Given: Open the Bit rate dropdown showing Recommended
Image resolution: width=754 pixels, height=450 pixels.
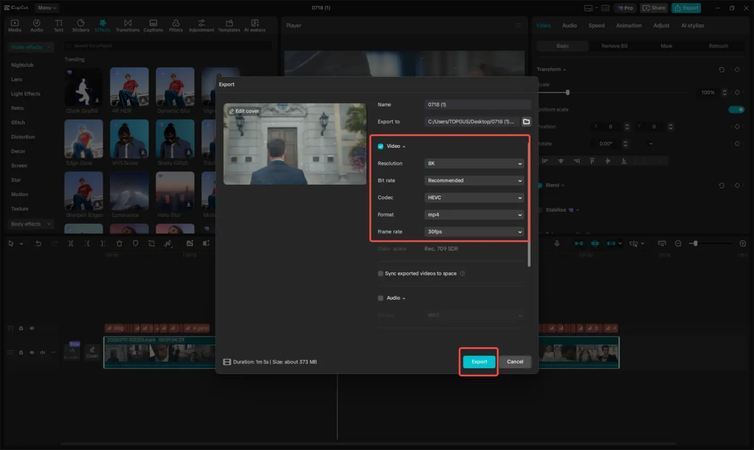Looking at the screenshot, I should (x=474, y=180).
